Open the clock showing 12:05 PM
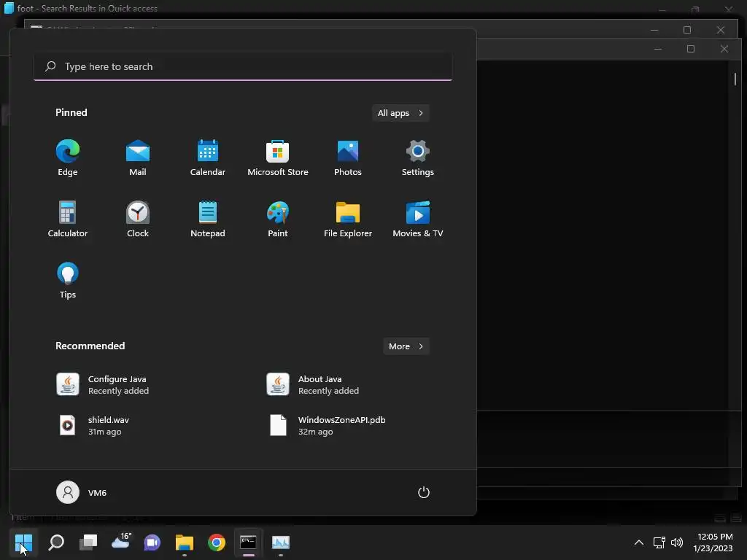The width and height of the screenshot is (747, 560). 713,542
